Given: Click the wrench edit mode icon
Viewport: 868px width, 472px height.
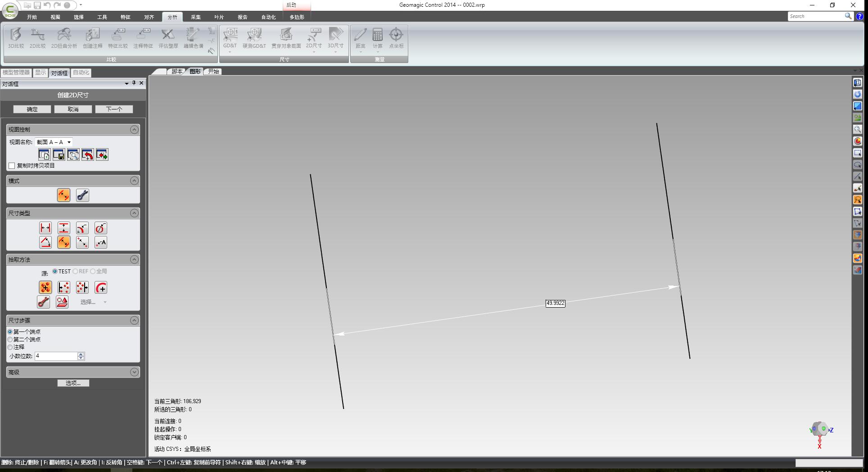Looking at the screenshot, I should 82,195.
